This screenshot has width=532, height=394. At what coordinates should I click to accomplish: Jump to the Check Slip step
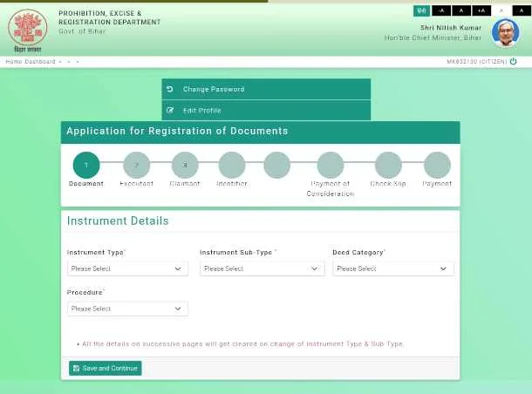click(x=388, y=165)
